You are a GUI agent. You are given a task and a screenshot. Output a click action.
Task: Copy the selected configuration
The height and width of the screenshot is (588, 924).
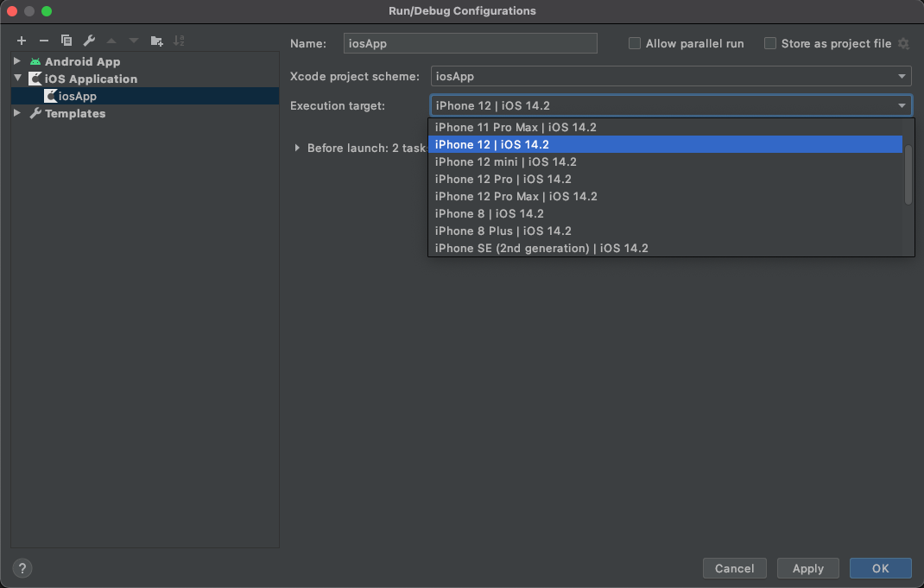pos(66,41)
